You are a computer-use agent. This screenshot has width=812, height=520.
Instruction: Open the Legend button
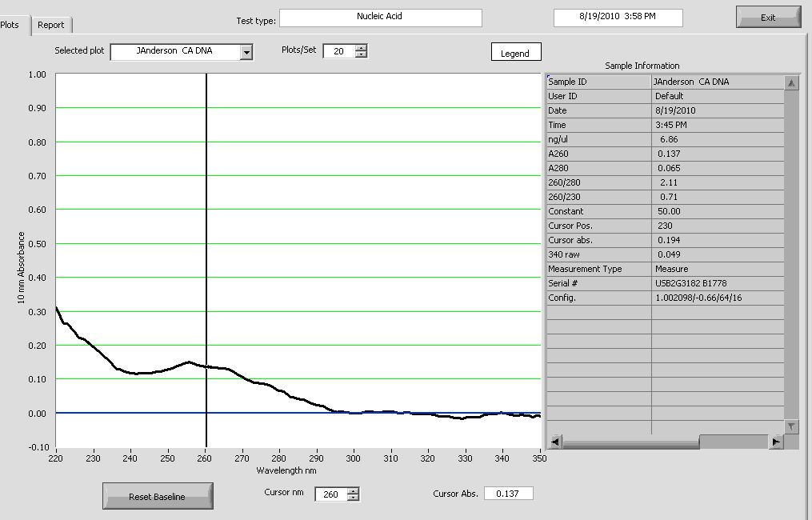tap(515, 53)
